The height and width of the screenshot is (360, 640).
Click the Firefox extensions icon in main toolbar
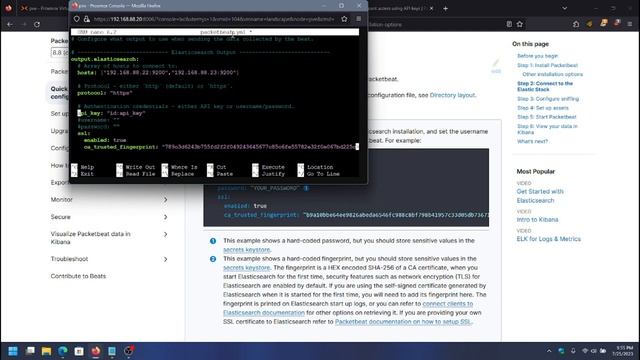pos(576,24)
